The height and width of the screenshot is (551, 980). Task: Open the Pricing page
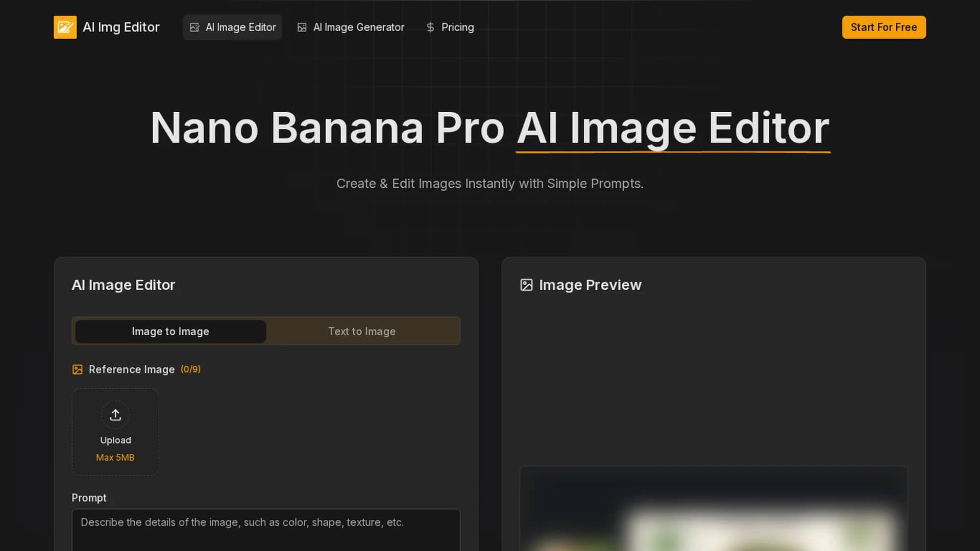(450, 27)
